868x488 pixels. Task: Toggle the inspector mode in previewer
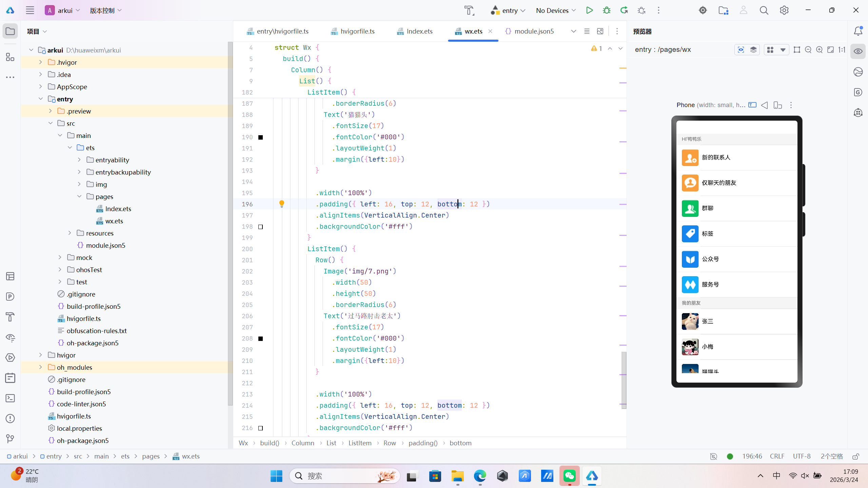point(741,50)
